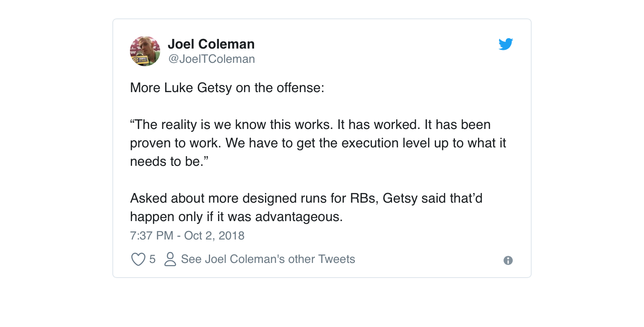
Task: Click Joel Coleman's profile avatar
Action: tap(145, 51)
